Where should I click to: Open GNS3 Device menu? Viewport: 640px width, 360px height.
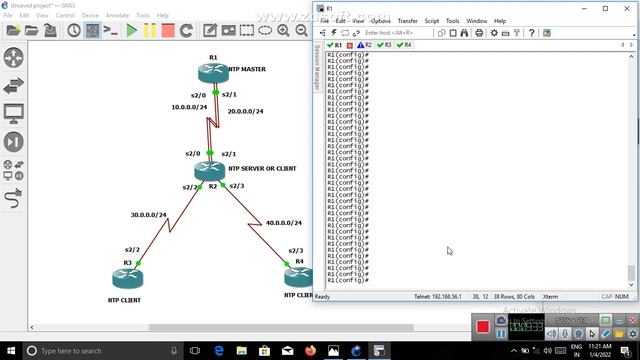90,16
